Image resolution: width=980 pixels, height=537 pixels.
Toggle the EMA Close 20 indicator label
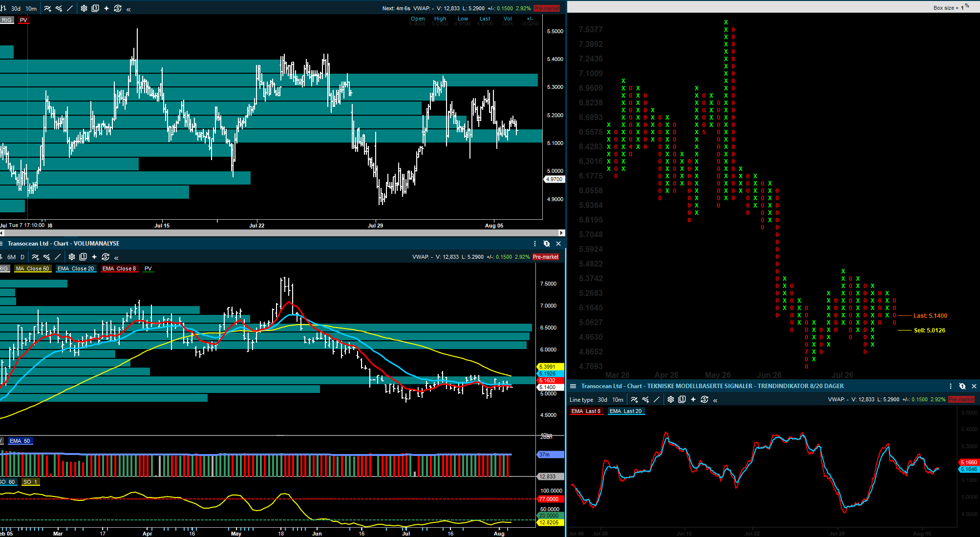pyautogui.click(x=76, y=268)
